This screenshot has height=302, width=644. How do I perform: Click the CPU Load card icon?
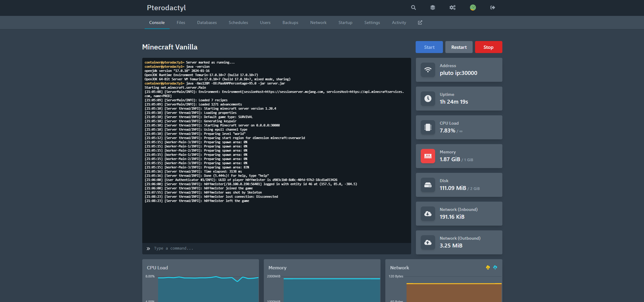point(428,127)
